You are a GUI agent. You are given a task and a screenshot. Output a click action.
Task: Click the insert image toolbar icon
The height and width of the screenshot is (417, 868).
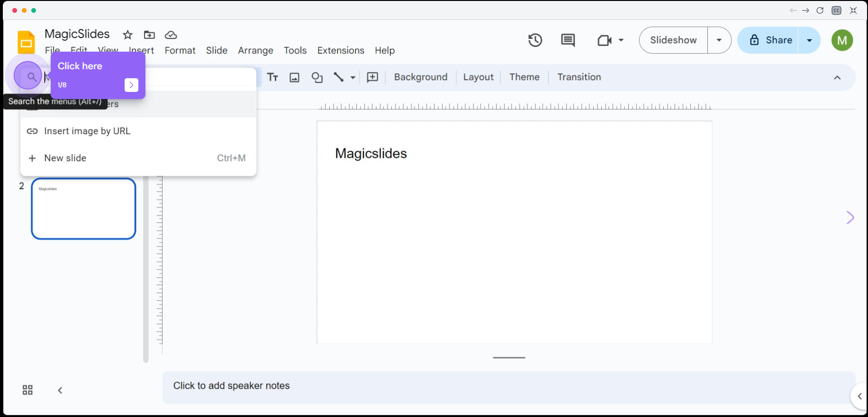click(294, 77)
